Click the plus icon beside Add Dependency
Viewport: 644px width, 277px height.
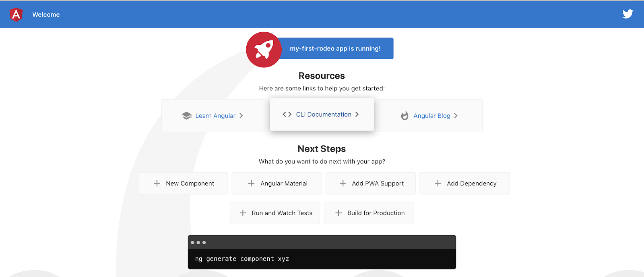click(438, 183)
